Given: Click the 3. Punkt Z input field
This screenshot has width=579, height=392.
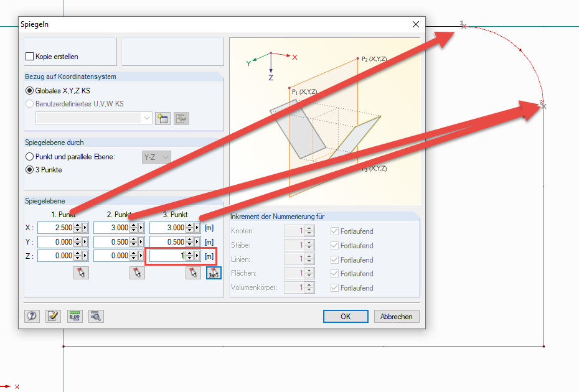Looking at the screenshot, I should [x=168, y=256].
